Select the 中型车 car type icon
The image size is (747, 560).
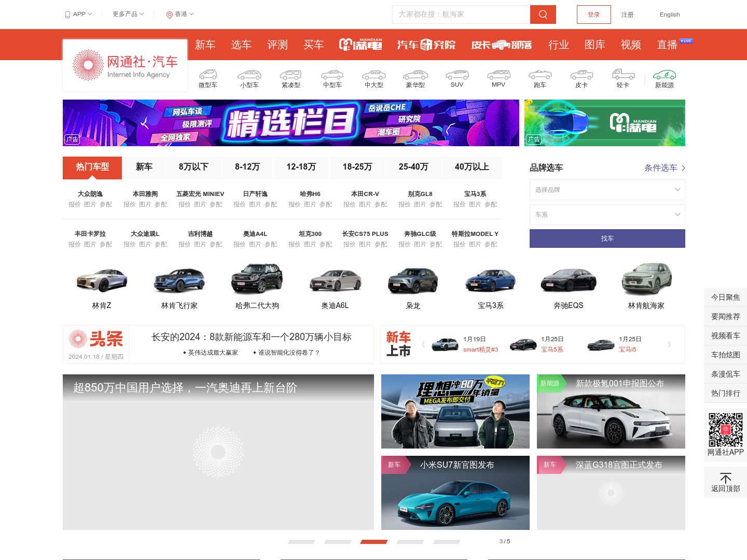333,75
